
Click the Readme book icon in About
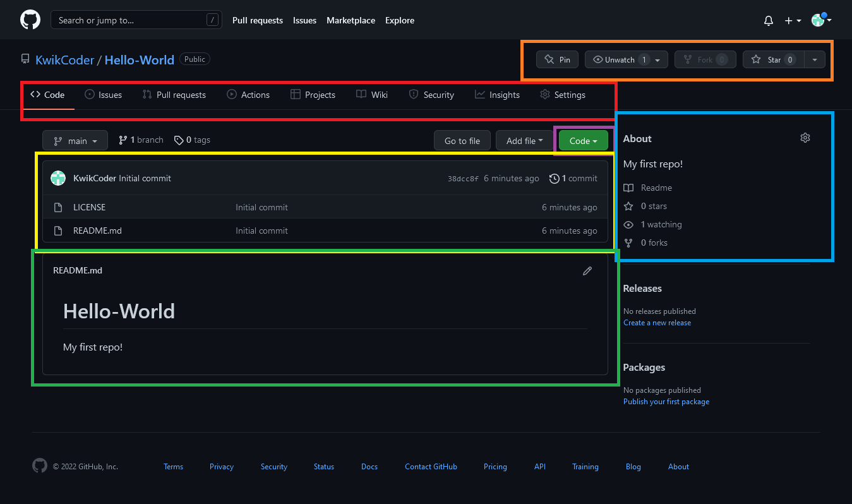tap(628, 188)
